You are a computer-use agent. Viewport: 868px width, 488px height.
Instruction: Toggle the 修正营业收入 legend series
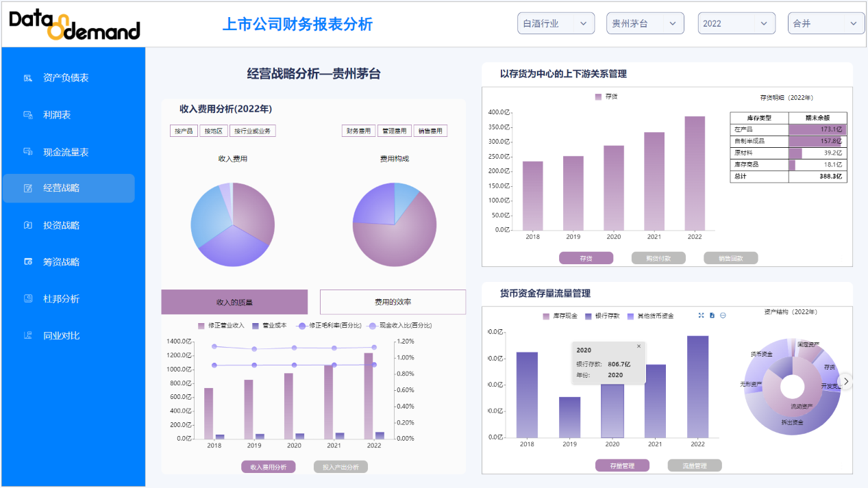click(221, 326)
